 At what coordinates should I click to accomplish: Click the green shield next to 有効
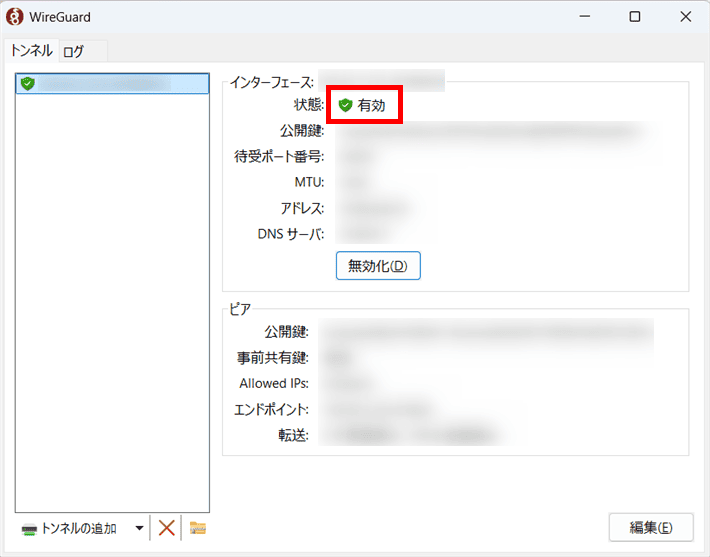click(x=345, y=106)
